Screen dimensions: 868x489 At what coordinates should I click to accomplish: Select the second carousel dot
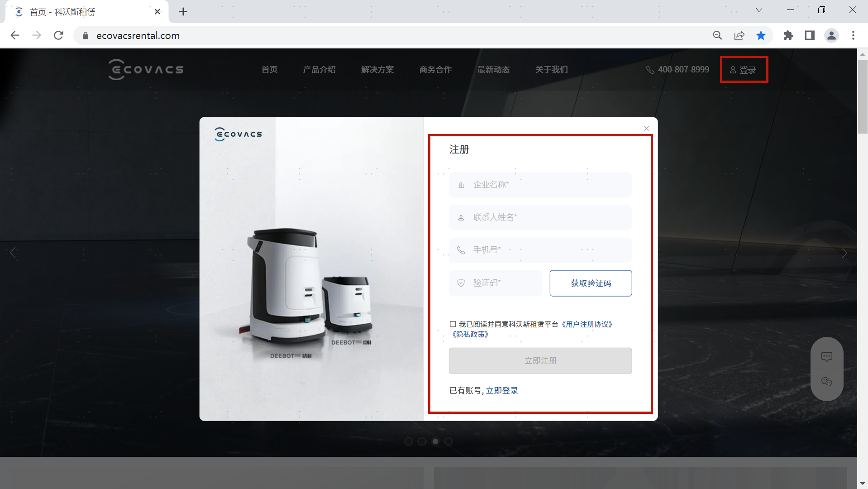[x=422, y=441]
